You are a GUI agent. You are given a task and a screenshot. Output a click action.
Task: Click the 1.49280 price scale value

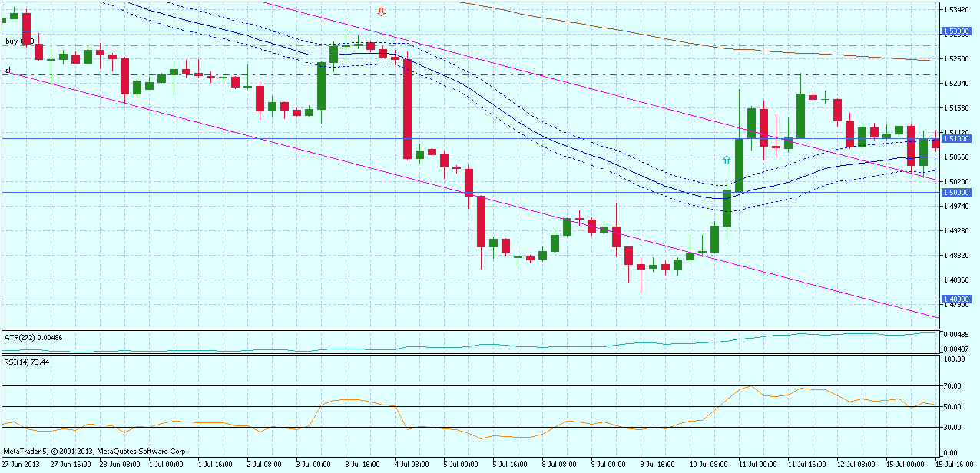pyautogui.click(x=957, y=231)
